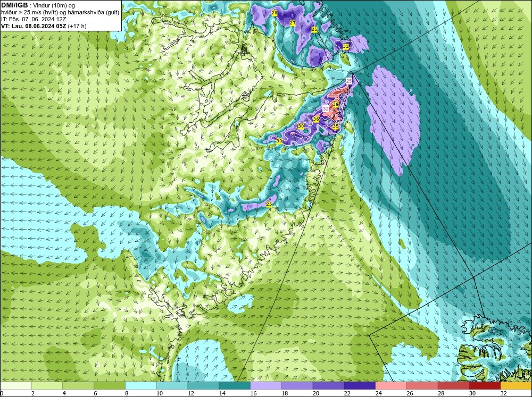The width and height of the screenshot is (532, 397).
Task: Click the legend tick number 24
Action: [x=379, y=393]
